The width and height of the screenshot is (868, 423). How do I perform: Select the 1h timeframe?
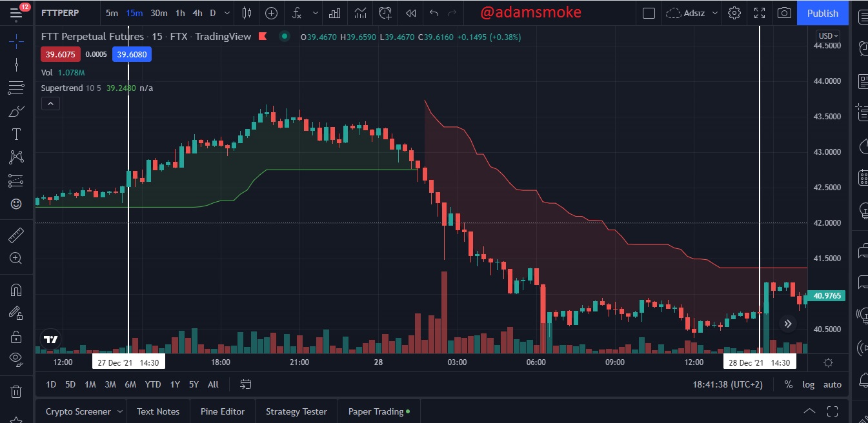point(180,13)
